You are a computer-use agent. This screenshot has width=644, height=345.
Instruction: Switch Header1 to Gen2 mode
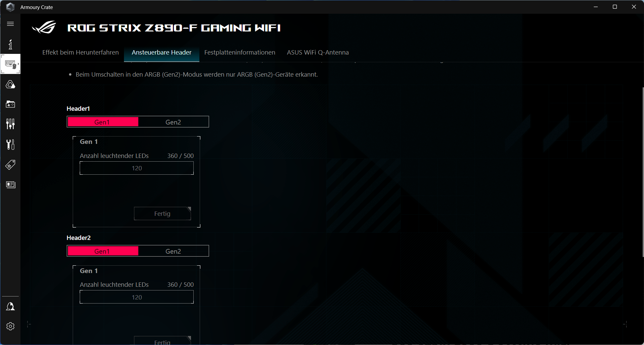(x=173, y=122)
